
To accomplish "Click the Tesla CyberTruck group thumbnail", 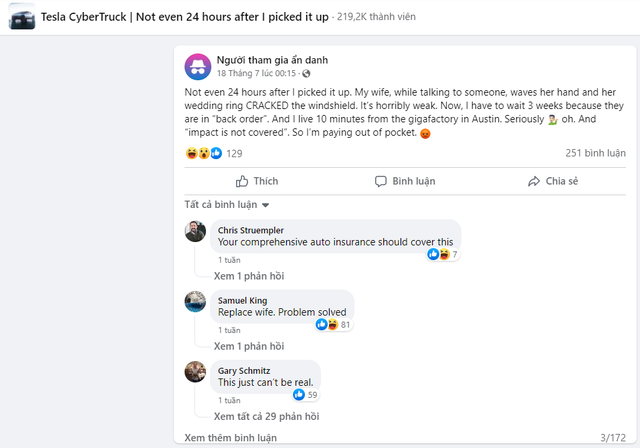I will pos(17,17).
